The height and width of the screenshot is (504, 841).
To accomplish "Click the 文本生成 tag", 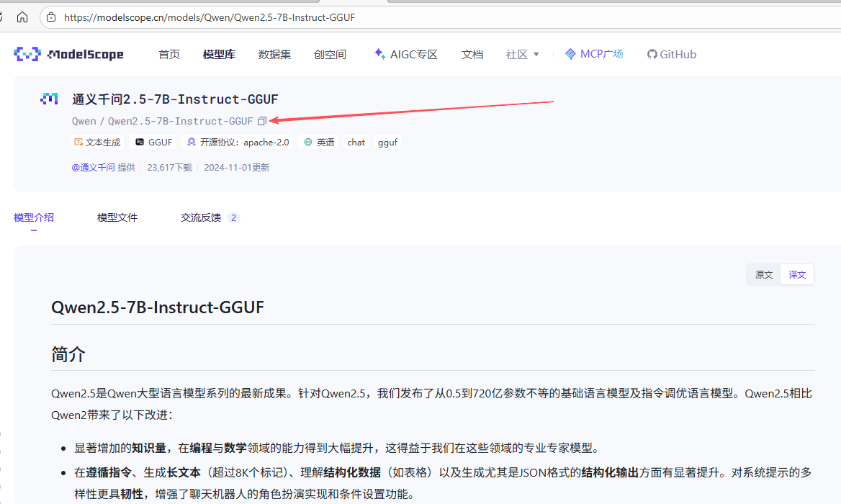I will (x=97, y=142).
